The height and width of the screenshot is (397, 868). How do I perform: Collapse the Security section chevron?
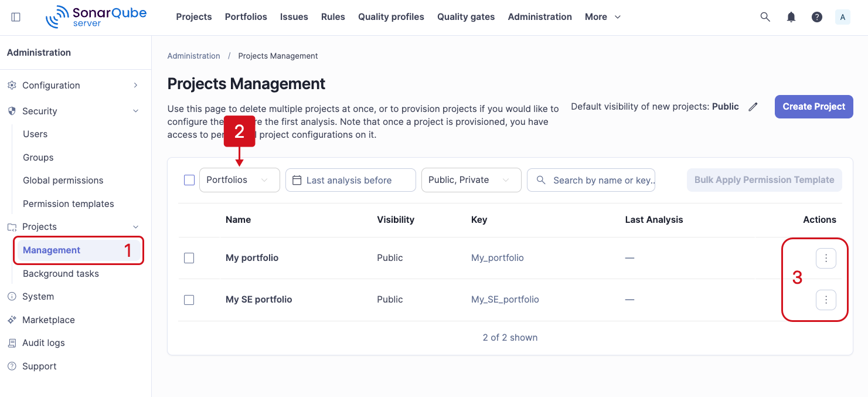click(x=135, y=111)
